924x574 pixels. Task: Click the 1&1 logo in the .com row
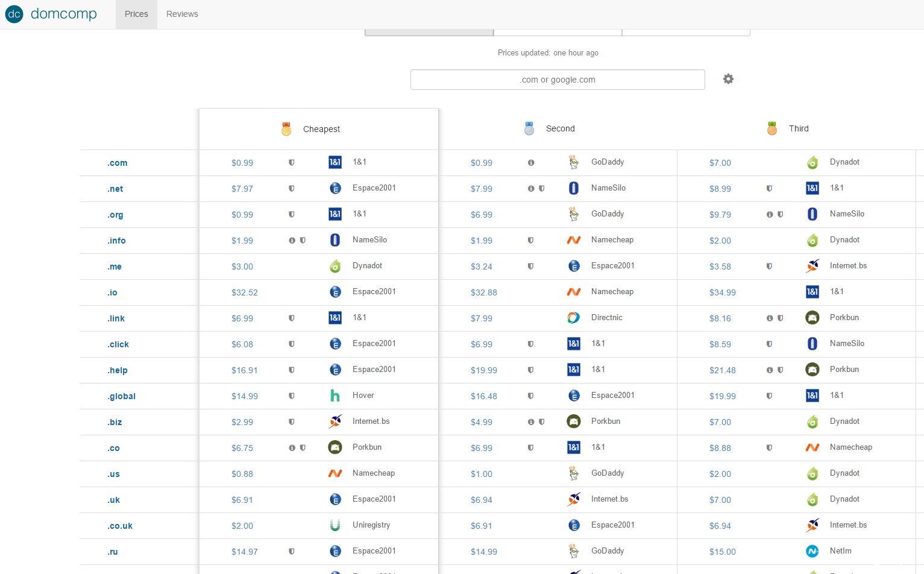(335, 162)
